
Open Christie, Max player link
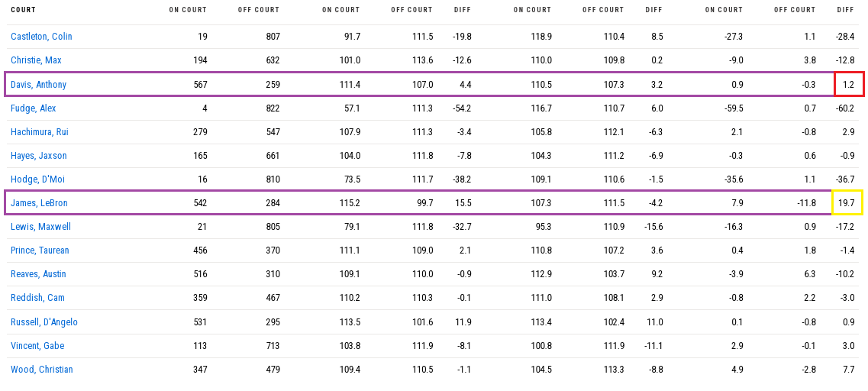36,60
